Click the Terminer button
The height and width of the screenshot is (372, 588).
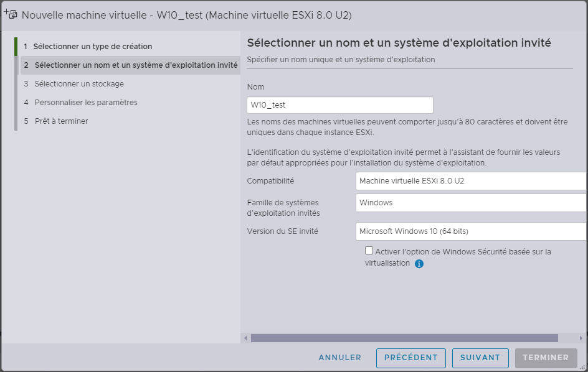(546, 358)
